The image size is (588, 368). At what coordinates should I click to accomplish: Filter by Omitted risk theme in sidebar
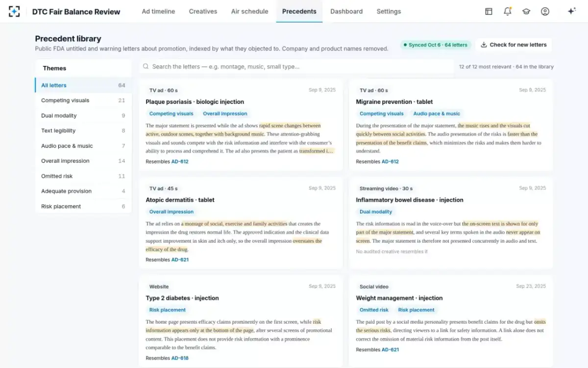[x=83, y=176]
